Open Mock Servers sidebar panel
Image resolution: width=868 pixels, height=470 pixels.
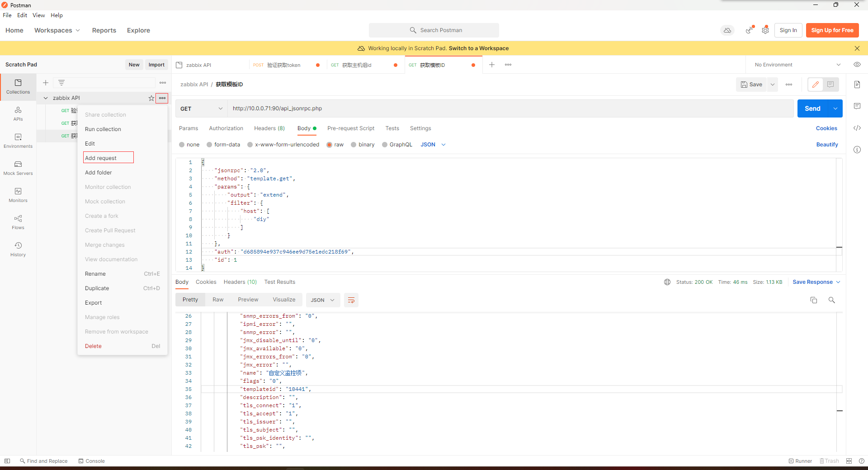[x=18, y=168]
